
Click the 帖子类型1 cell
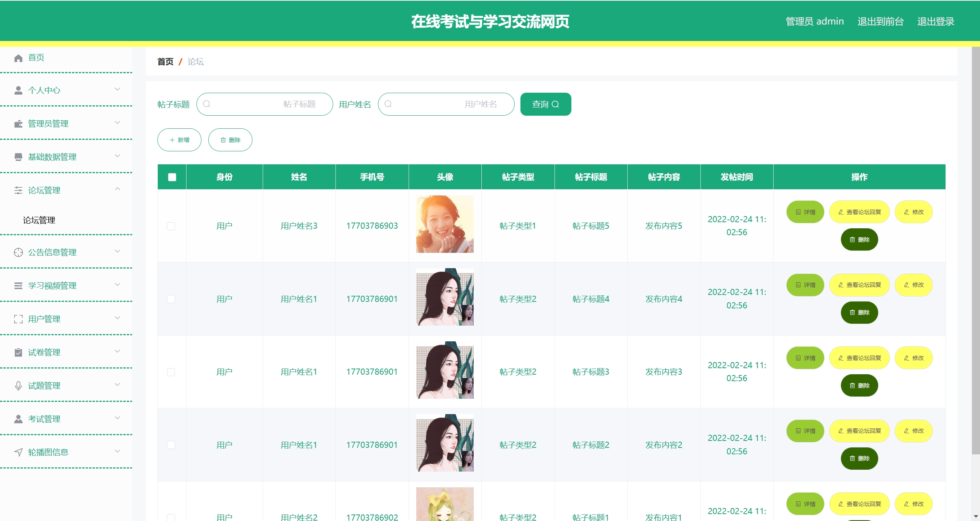[518, 226]
